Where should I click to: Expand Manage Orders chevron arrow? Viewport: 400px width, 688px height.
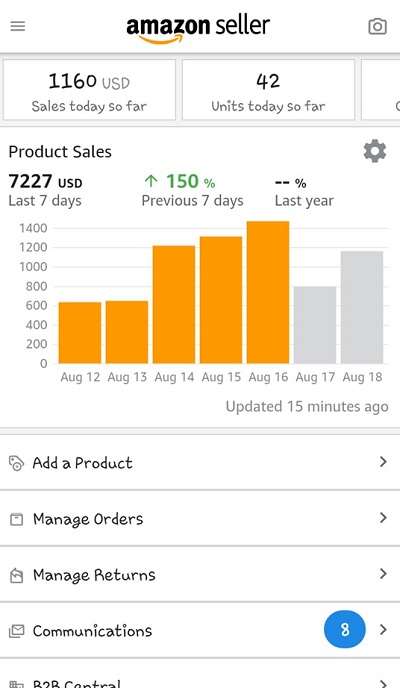coord(383,518)
